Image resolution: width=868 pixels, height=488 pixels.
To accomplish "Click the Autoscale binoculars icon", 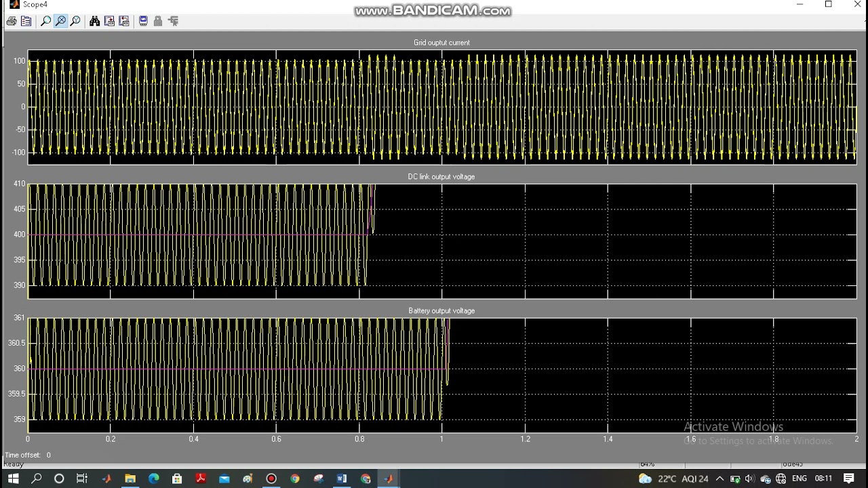I will pos(95,21).
